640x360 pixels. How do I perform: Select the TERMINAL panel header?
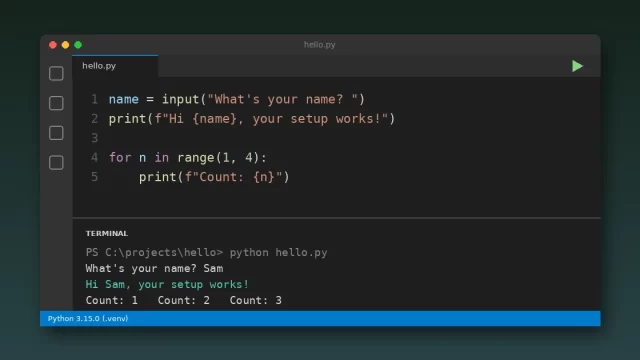click(107, 233)
